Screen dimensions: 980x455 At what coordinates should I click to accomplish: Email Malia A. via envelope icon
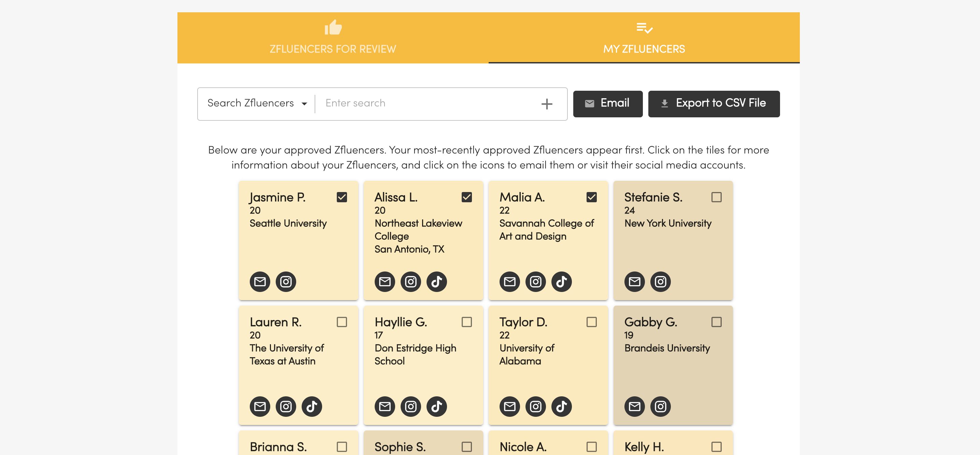pos(509,282)
